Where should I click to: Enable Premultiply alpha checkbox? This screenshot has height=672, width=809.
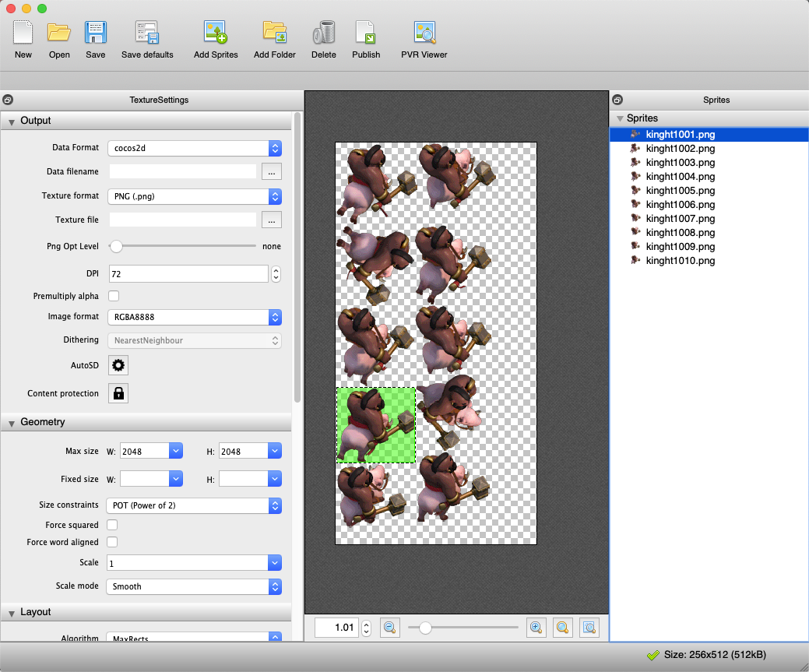[x=114, y=296]
